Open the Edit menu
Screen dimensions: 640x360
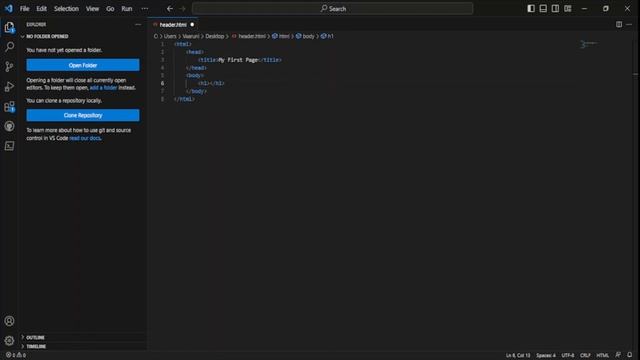[x=41, y=9]
